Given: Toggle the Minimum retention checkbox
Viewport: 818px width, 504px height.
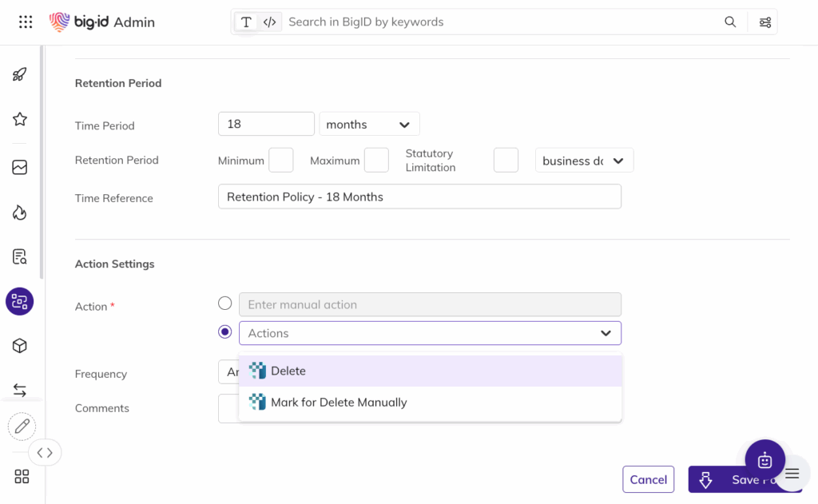Looking at the screenshot, I should click(280, 161).
